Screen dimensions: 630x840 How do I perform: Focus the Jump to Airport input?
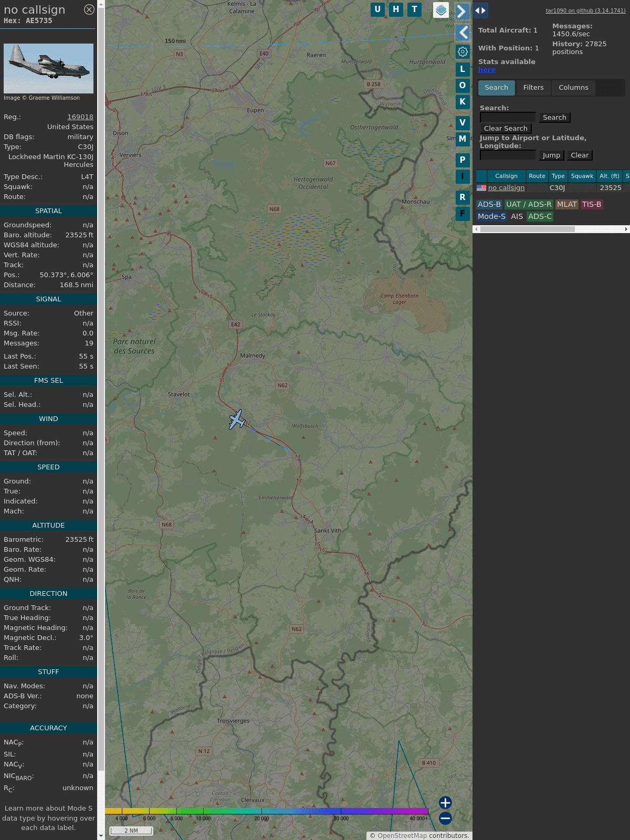508,155
